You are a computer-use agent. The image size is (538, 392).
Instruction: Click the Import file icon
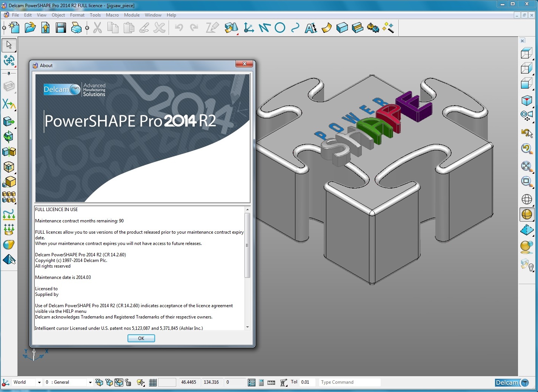(45, 28)
